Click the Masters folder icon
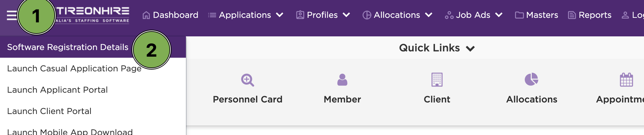The image size is (644, 135). point(519,15)
